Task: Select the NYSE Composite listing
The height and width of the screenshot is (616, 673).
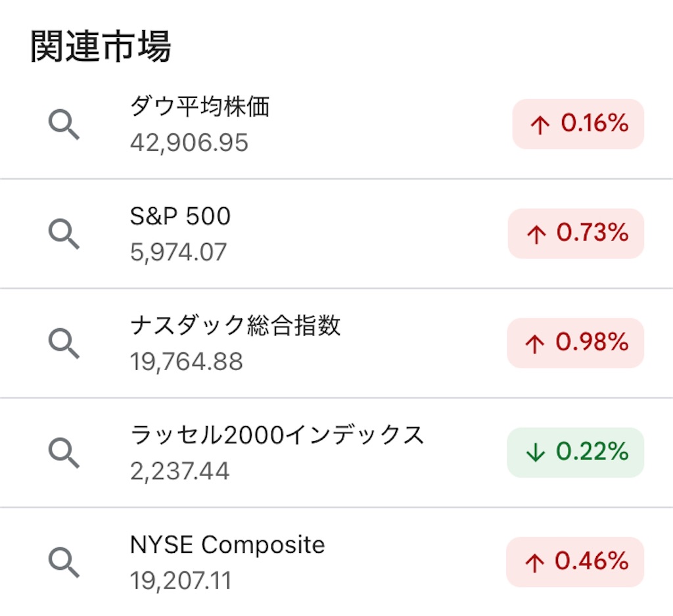Action: [227, 544]
